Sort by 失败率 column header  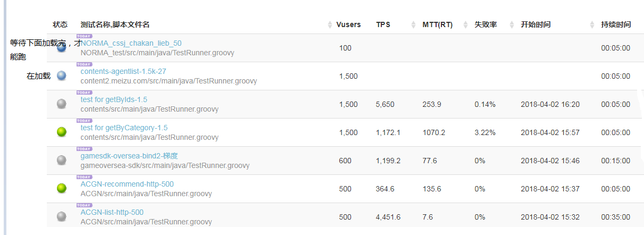point(486,24)
